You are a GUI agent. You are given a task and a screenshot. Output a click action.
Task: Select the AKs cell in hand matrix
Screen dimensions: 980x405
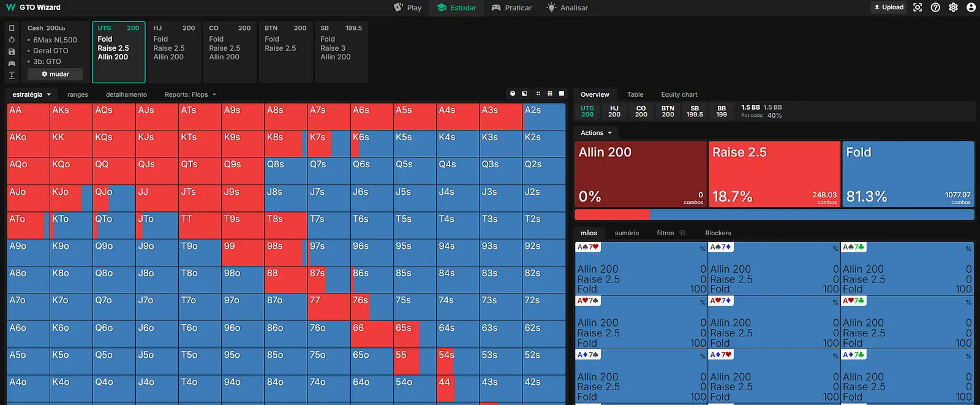pyautogui.click(x=70, y=116)
